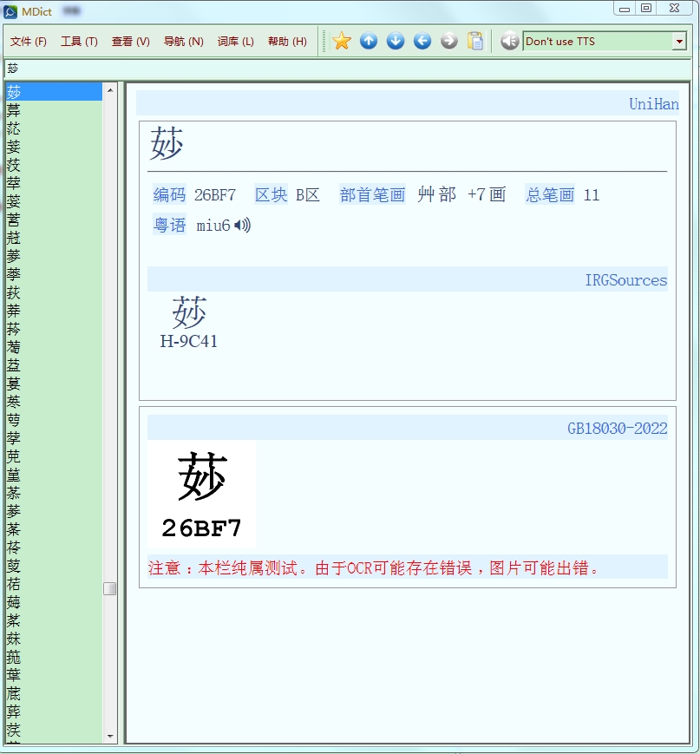Open the 工具 (T) menu
Screen dimensions: 700x754
click(79, 42)
